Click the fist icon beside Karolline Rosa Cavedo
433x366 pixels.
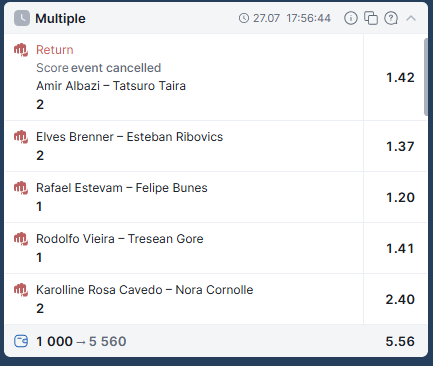(21, 290)
